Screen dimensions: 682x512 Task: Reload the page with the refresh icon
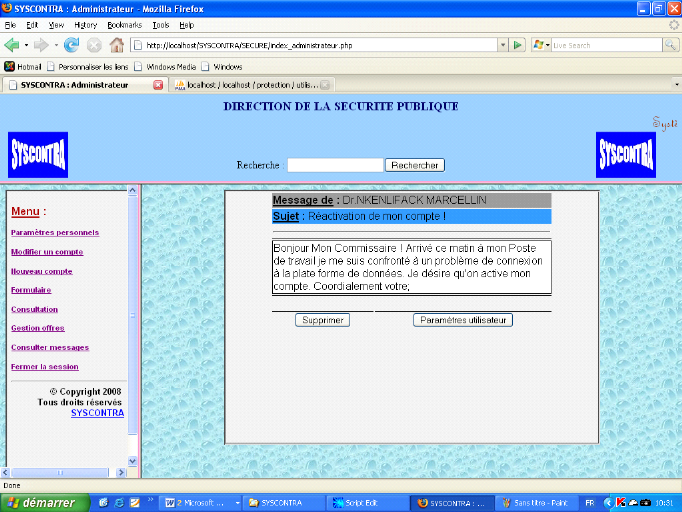[x=72, y=45]
